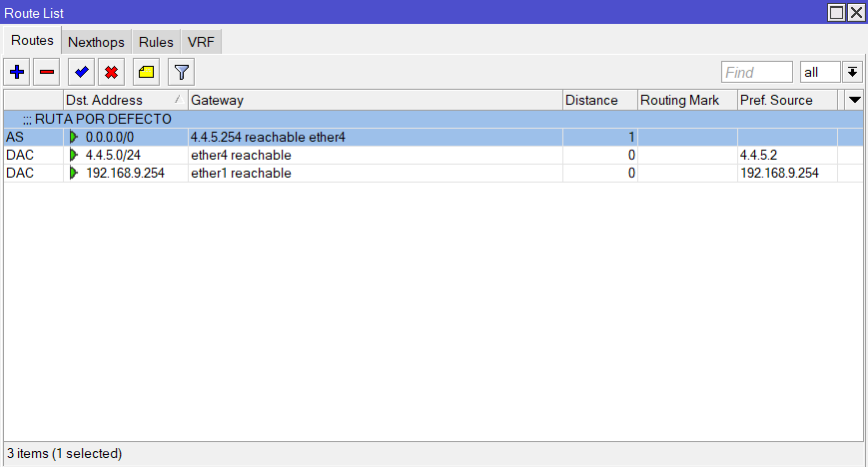Sort by Routing Mark column header
This screenshot has width=868, height=467.
coord(687,100)
